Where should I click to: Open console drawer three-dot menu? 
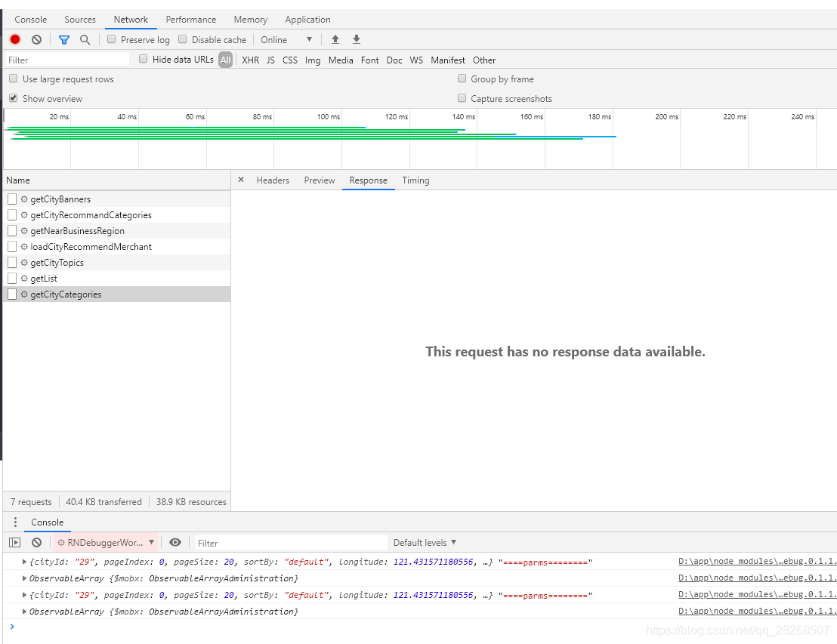(15, 522)
